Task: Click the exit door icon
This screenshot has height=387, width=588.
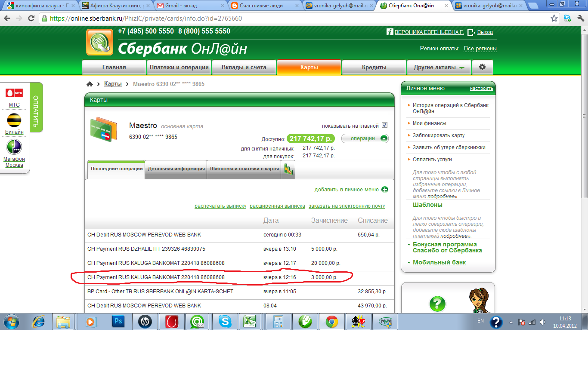Action: (x=471, y=32)
